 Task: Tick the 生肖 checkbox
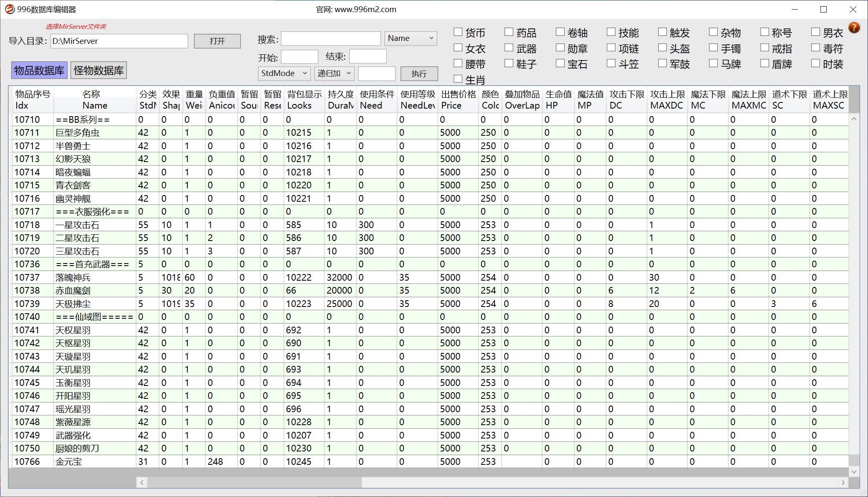pyautogui.click(x=458, y=79)
